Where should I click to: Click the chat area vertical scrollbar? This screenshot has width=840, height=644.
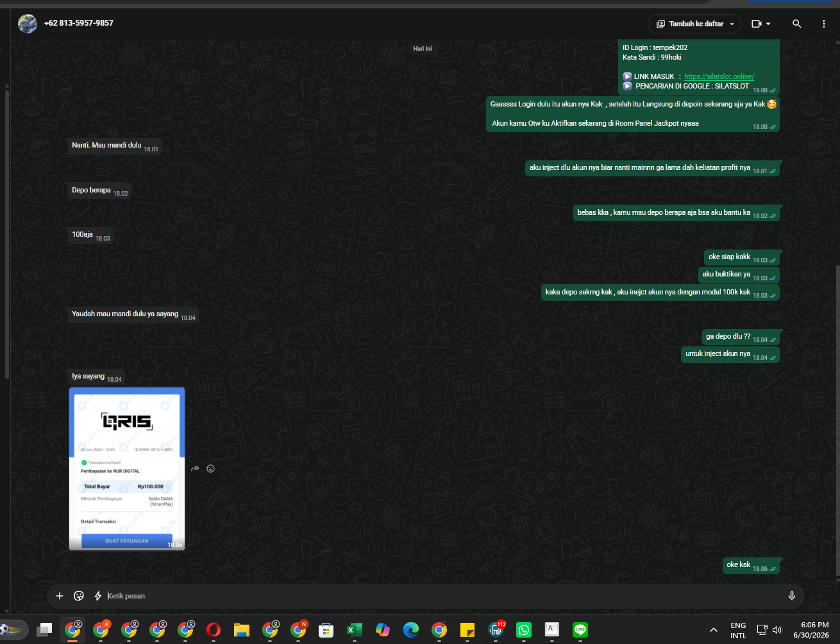coord(837,420)
